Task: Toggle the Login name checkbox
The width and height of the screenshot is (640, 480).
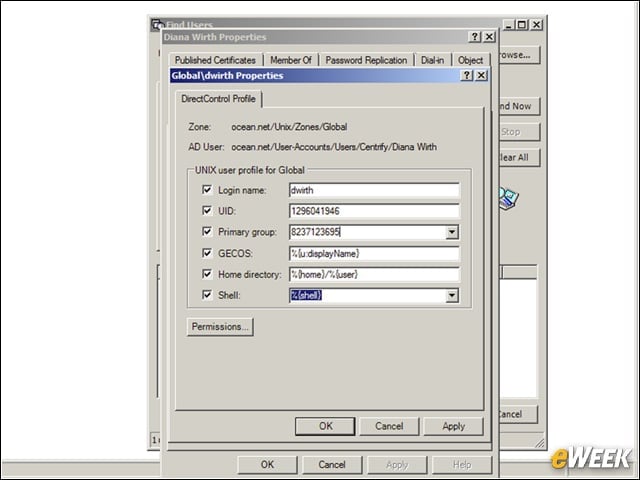Action: [x=207, y=190]
